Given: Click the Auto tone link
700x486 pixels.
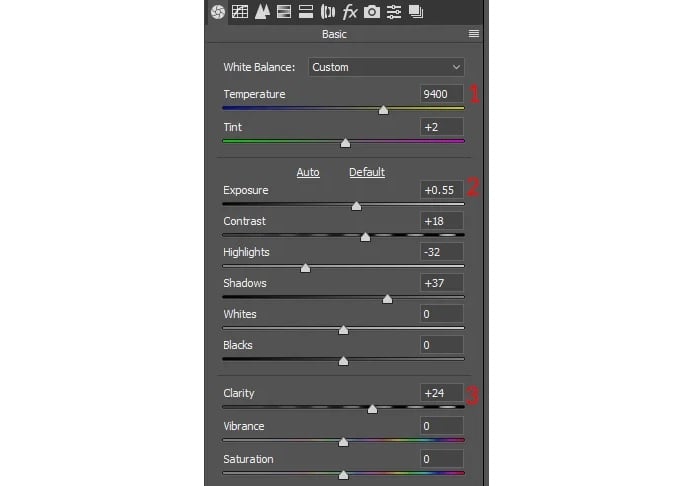Looking at the screenshot, I should 308,172.
